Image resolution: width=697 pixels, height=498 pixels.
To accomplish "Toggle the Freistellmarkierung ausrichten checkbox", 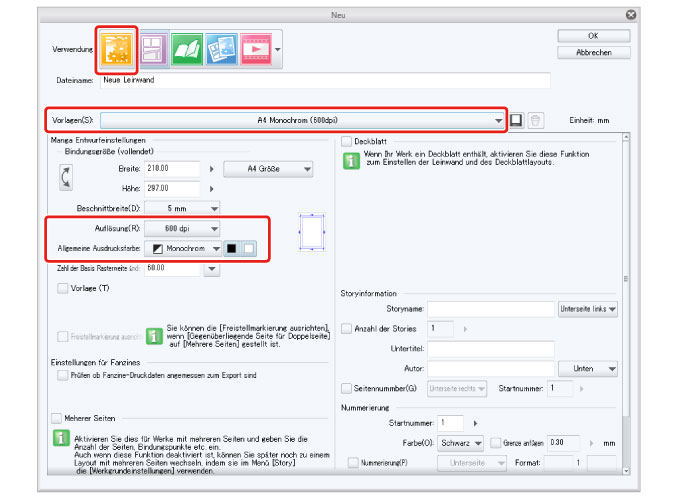I will click(62, 337).
